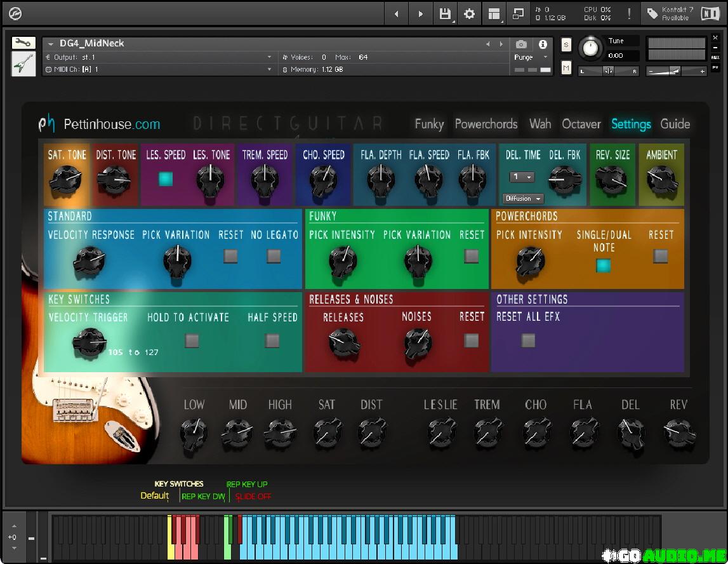Open the Guide tab
The height and width of the screenshot is (564, 728).
click(x=675, y=124)
